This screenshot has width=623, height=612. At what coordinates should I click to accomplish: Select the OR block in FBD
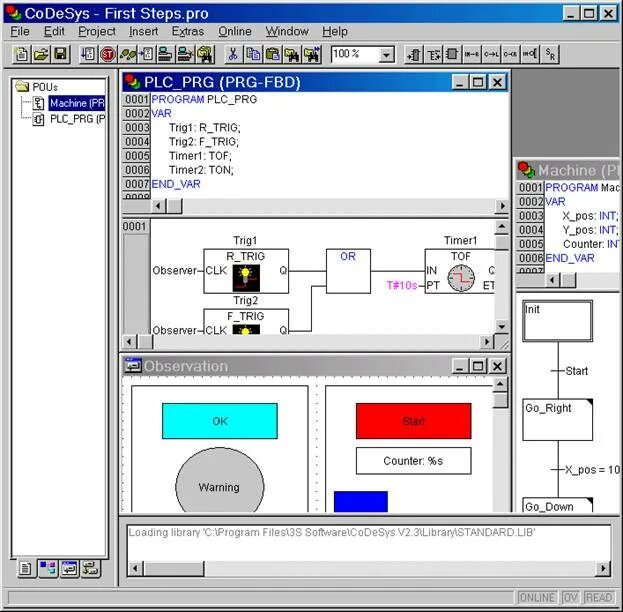click(348, 271)
